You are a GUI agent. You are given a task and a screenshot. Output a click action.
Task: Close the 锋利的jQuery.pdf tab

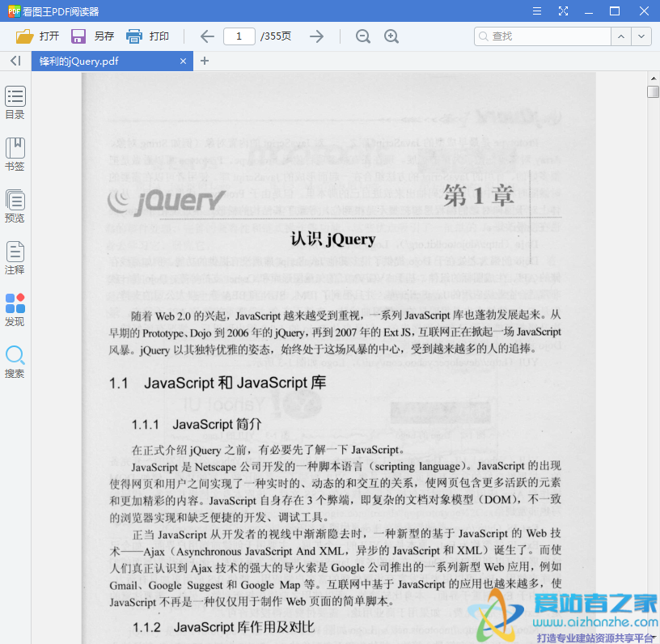(183, 61)
